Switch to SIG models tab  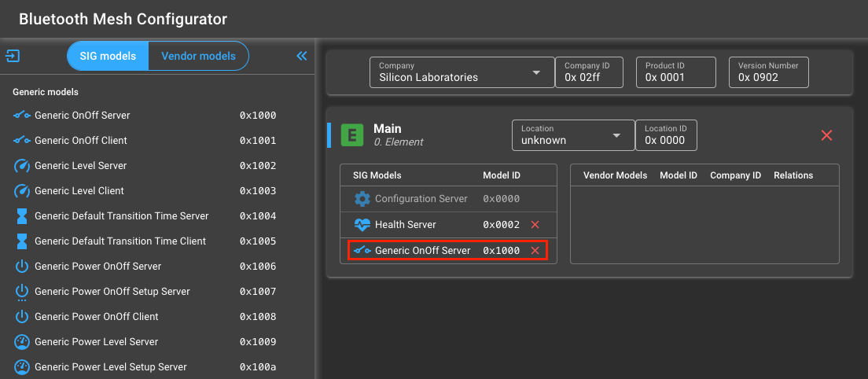108,56
